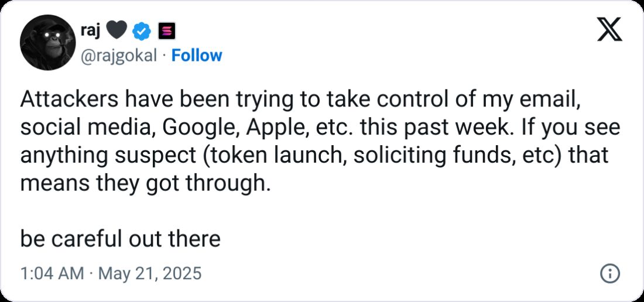Open the Twitter info circle icon
This screenshot has height=302, width=644.
coord(610,273)
